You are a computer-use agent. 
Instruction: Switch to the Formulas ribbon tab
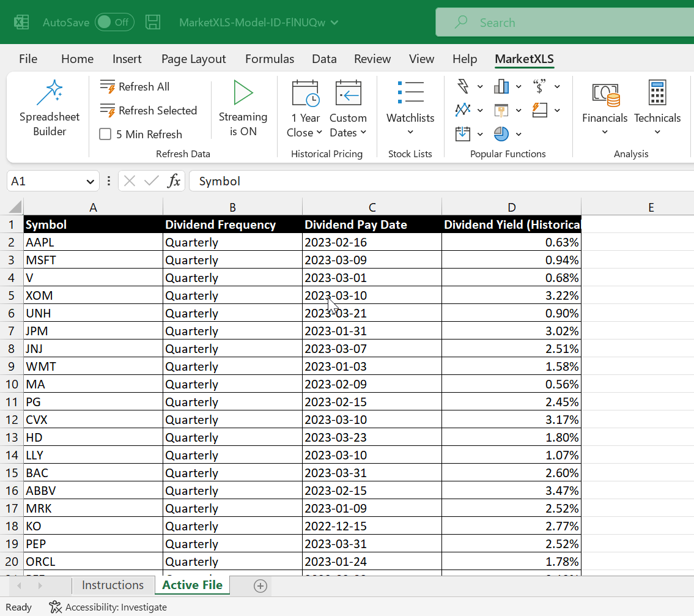tap(270, 59)
